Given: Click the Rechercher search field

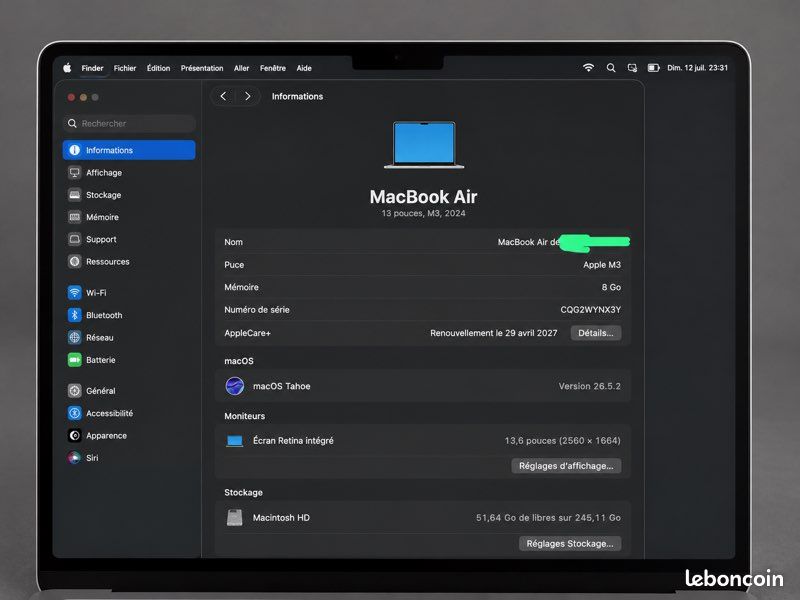Looking at the screenshot, I should [129, 123].
